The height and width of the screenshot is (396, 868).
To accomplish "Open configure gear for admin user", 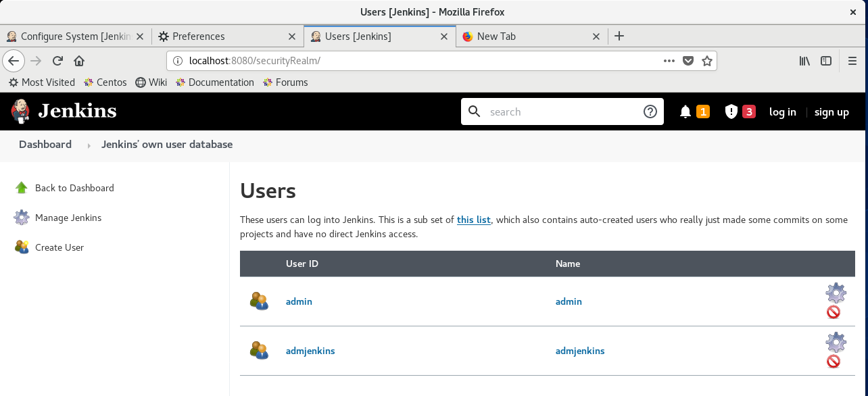I will 836,293.
